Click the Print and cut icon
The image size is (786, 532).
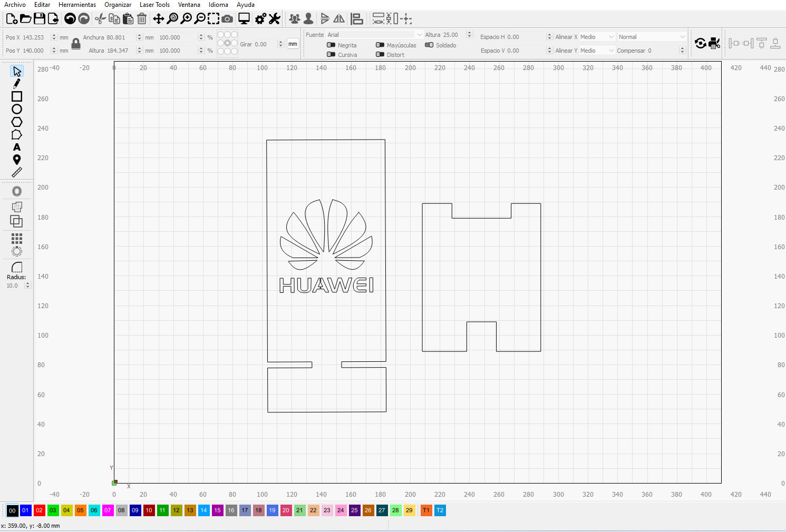(x=714, y=43)
